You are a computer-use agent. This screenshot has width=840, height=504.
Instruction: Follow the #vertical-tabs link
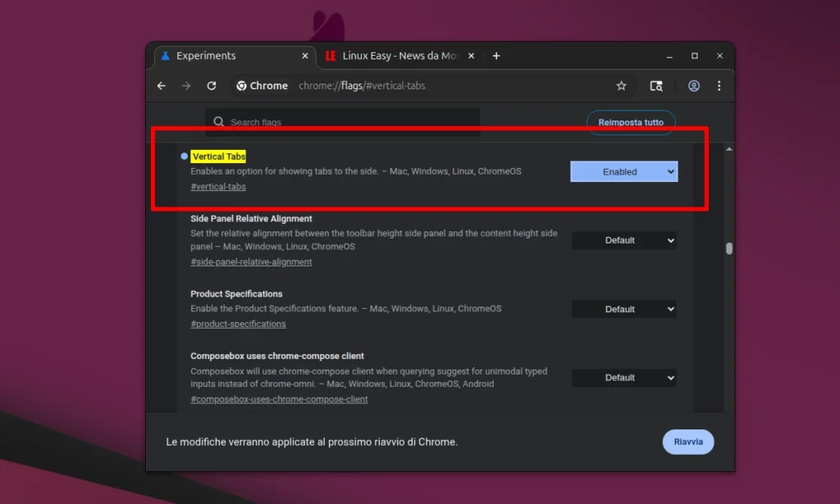tap(217, 186)
